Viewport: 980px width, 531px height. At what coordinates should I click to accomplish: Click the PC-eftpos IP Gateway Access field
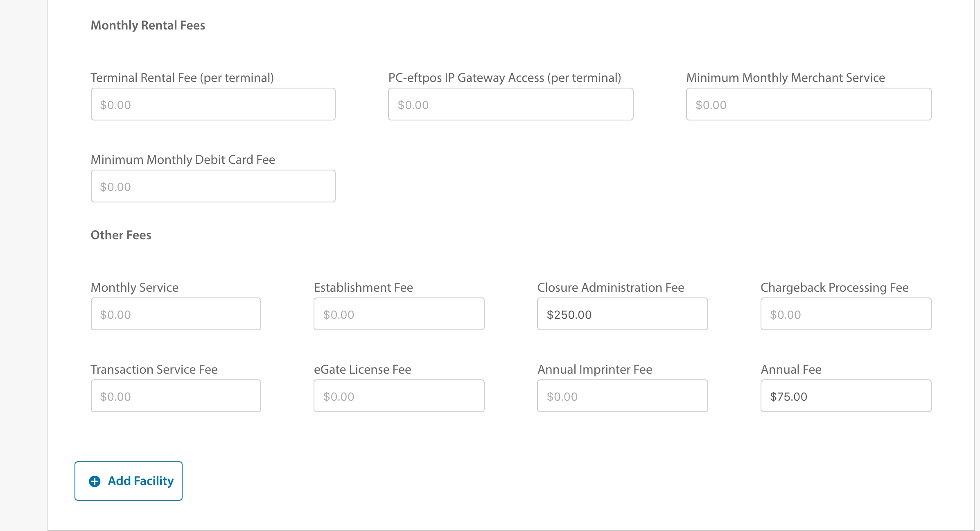[x=510, y=104]
